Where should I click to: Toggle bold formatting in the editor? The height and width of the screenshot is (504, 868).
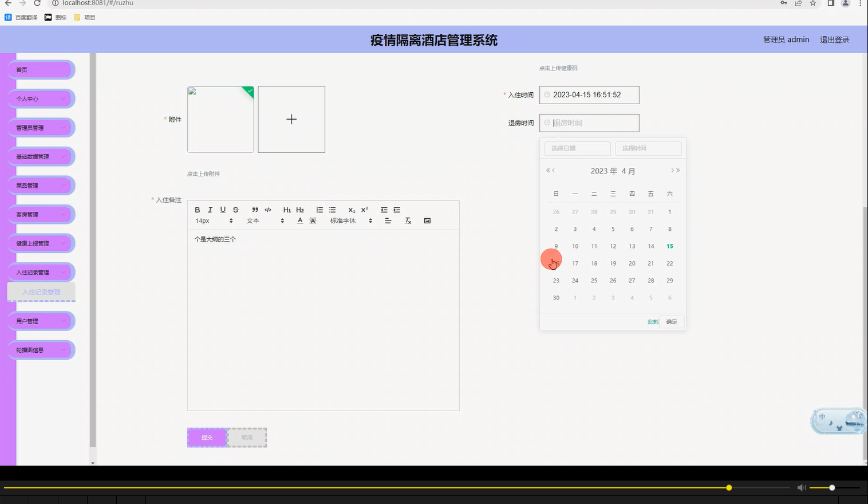point(197,209)
